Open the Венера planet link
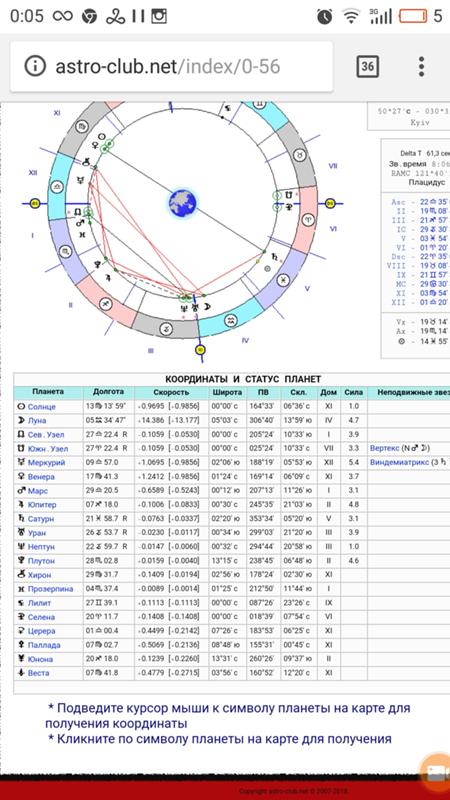This screenshot has height=800, width=450. pyautogui.click(x=41, y=477)
